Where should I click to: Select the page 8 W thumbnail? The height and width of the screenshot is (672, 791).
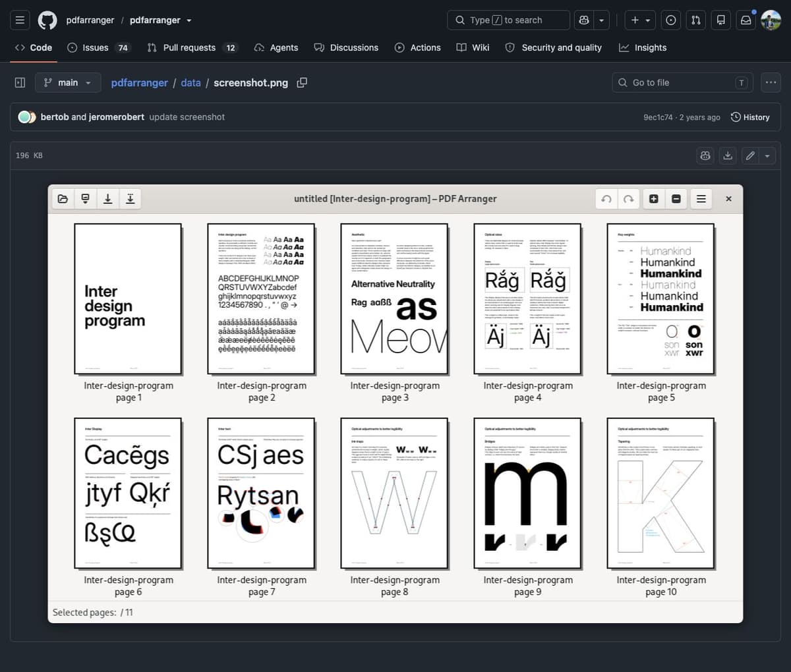394,493
